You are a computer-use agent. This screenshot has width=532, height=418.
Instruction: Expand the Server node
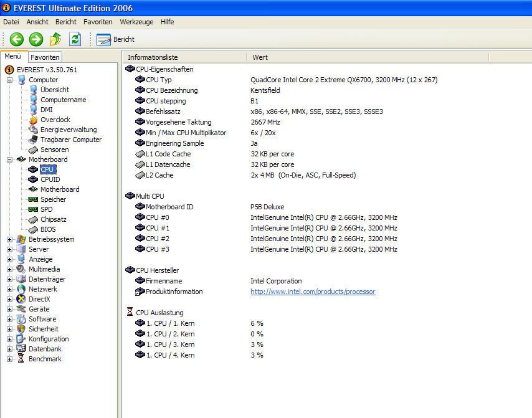9,249
